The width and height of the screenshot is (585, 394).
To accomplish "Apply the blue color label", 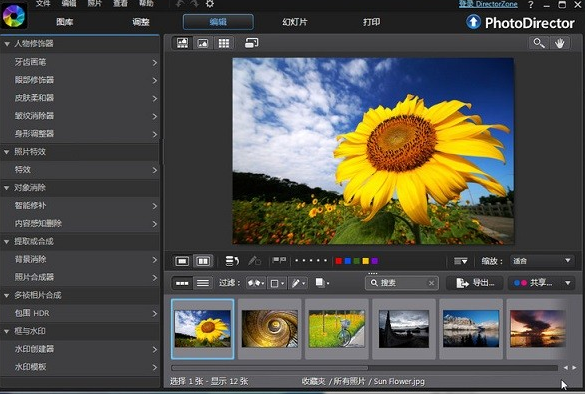I will (x=348, y=261).
